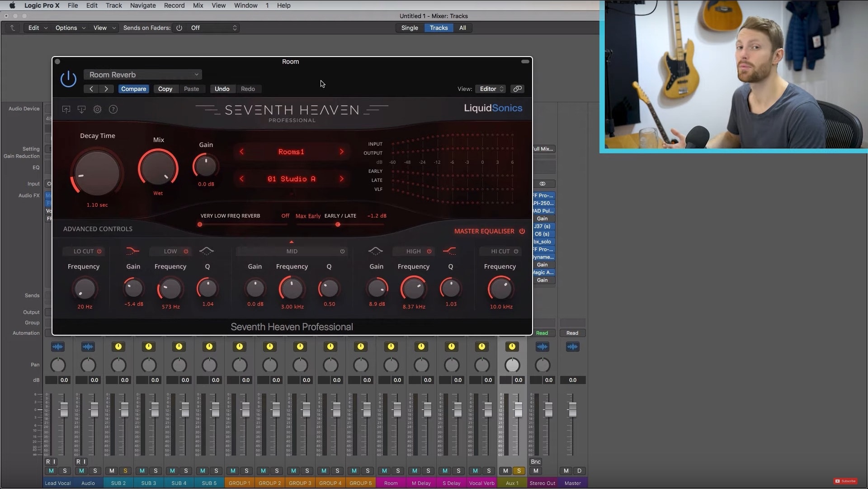Switch mixer to Single view

click(x=410, y=28)
